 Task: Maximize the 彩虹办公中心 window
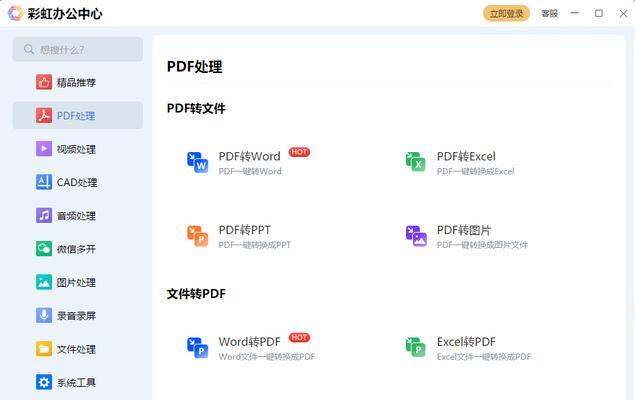point(599,13)
